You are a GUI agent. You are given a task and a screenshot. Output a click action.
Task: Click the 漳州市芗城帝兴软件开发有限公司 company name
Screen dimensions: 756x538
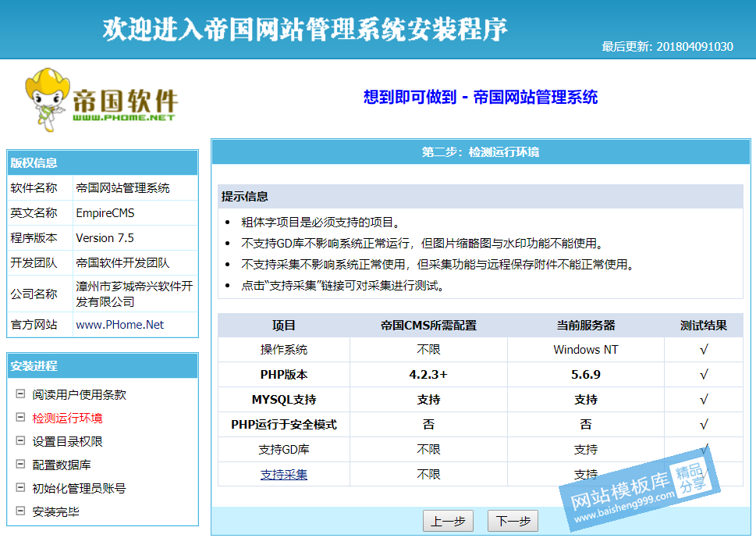click(x=134, y=294)
